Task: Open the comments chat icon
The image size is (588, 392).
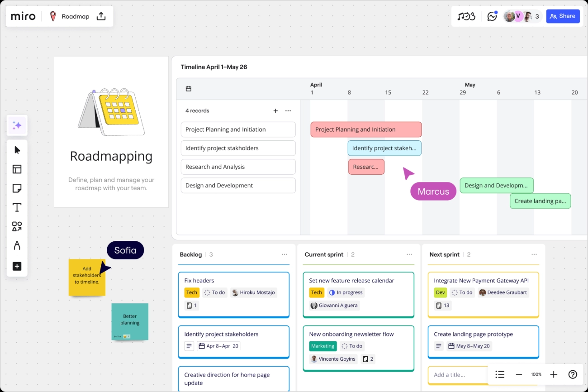Action: (492, 16)
